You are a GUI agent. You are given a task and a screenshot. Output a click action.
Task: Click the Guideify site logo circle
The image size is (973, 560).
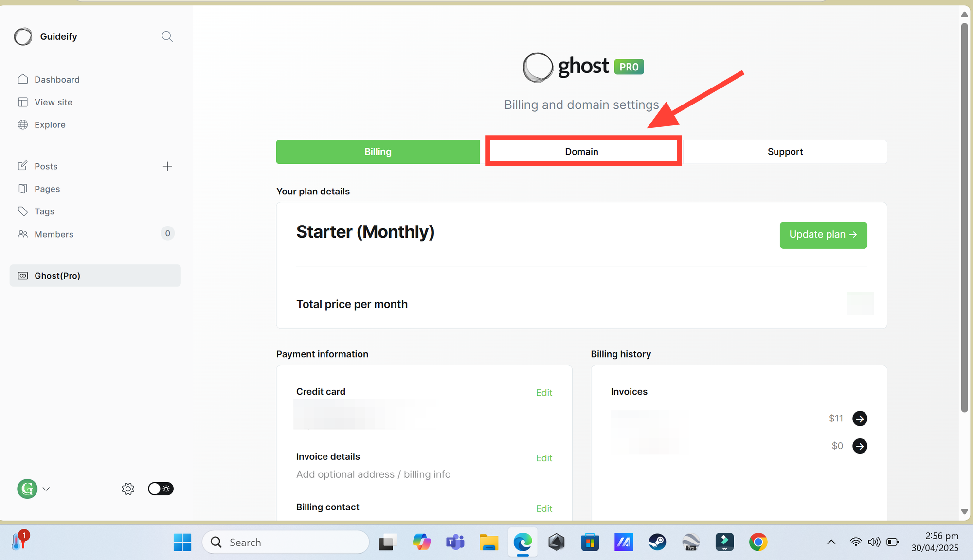(x=23, y=36)
